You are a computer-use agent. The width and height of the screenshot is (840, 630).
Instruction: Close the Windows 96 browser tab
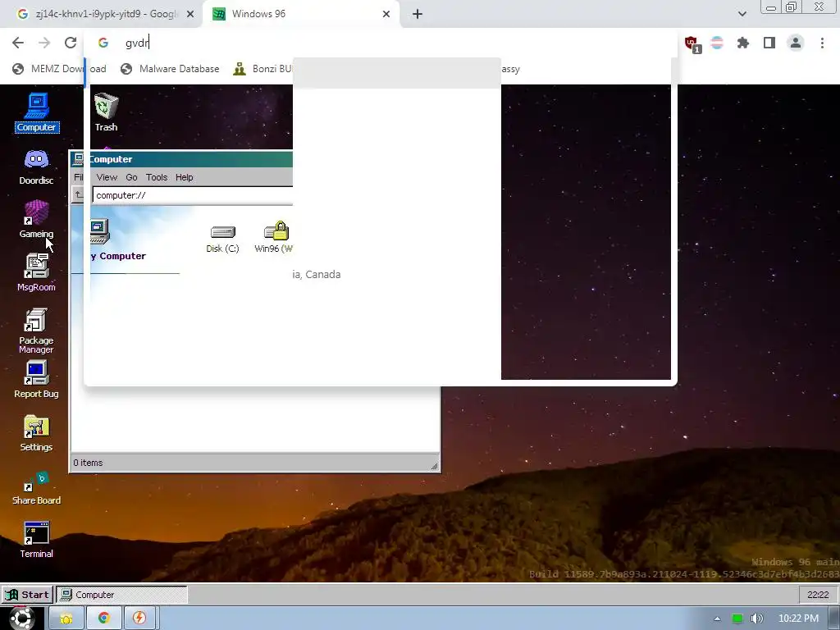[x=386, y=14]
